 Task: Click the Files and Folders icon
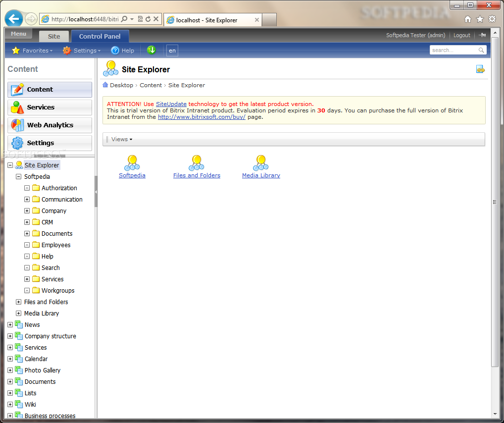(x=197, y=163)
